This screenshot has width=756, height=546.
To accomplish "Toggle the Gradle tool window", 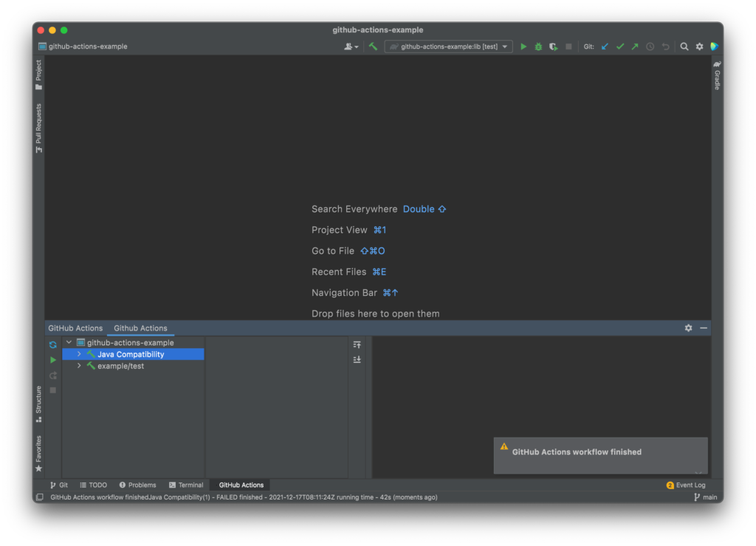I will tap(717, 75).
